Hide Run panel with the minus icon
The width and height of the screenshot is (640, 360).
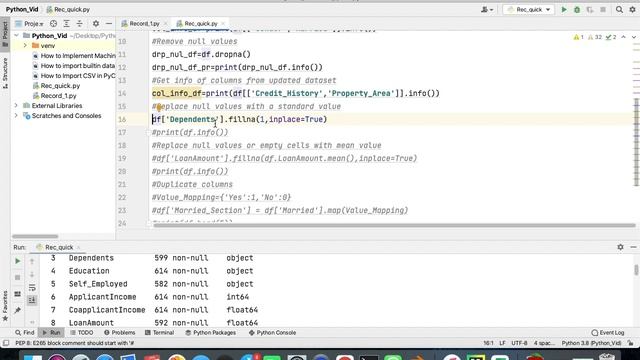[633, 247]
